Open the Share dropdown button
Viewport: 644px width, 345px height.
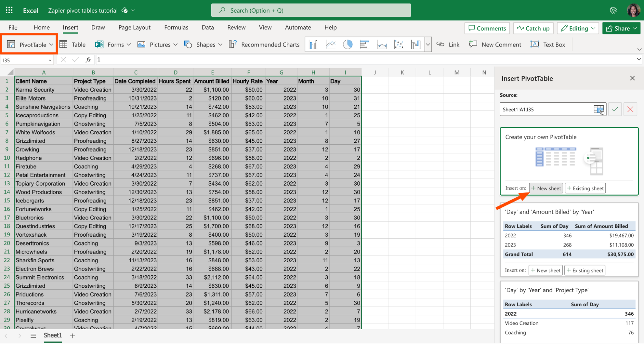[x=621, y=28]
